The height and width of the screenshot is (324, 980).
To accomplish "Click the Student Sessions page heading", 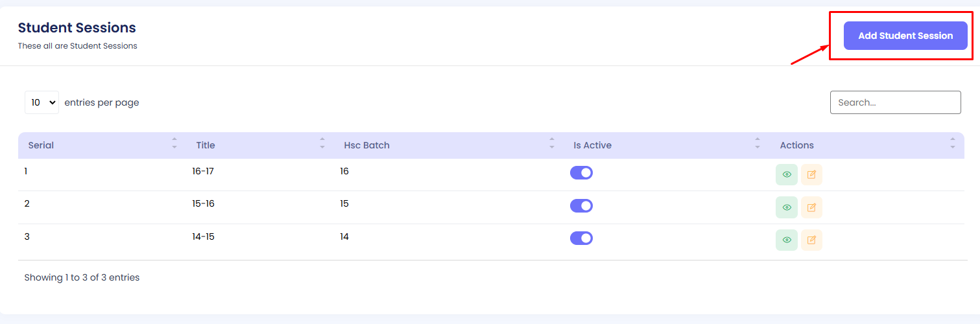I will coord(77,28).
